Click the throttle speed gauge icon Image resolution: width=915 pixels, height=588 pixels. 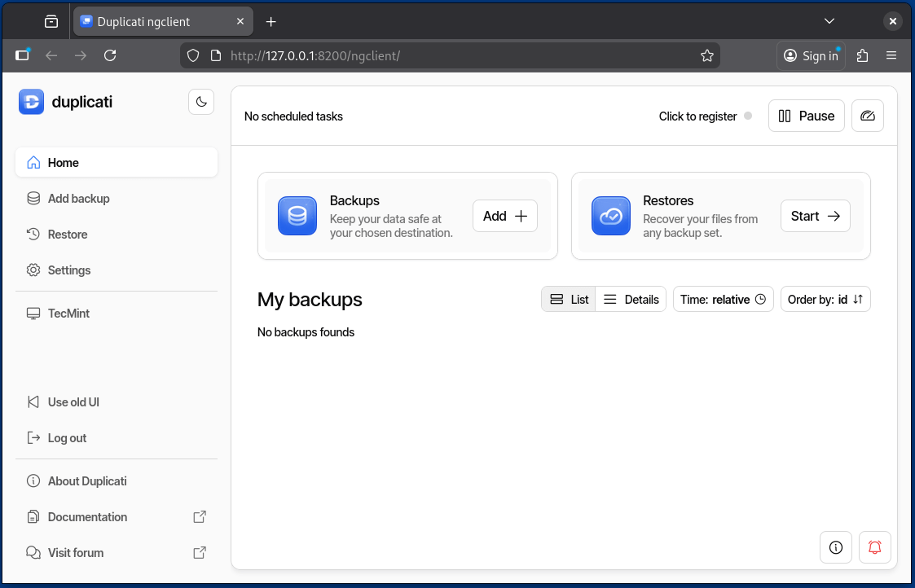click(867, 116)
